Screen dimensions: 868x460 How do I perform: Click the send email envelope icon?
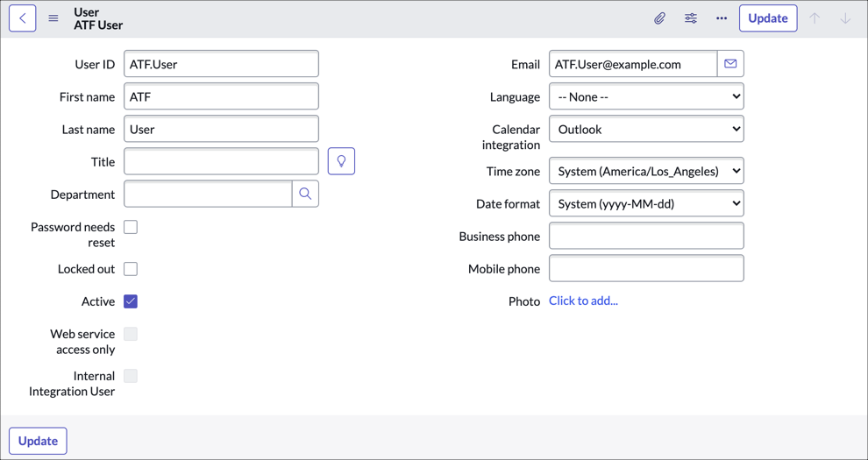730,64
